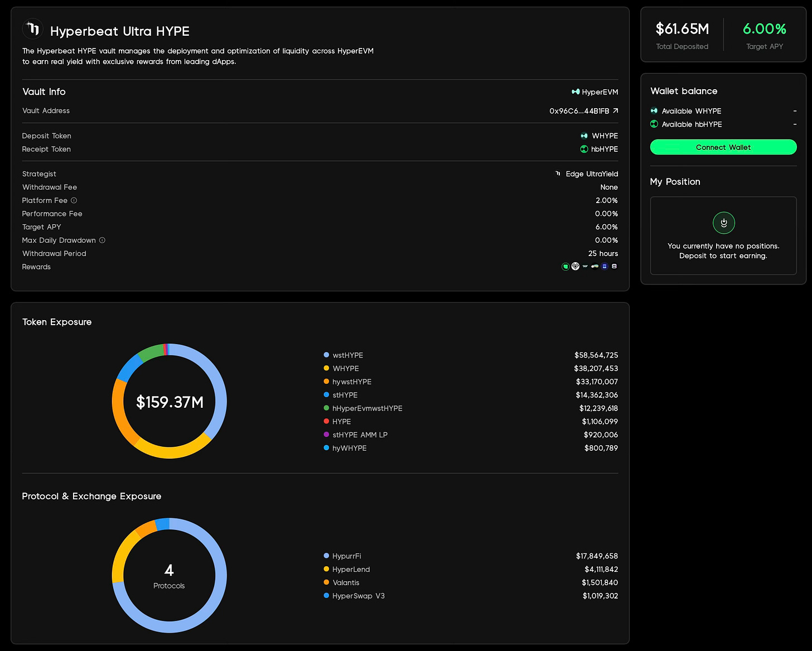The image size is (812, 651).
Task: Click the 'Rewards' row label
Action: pos(36,267)
